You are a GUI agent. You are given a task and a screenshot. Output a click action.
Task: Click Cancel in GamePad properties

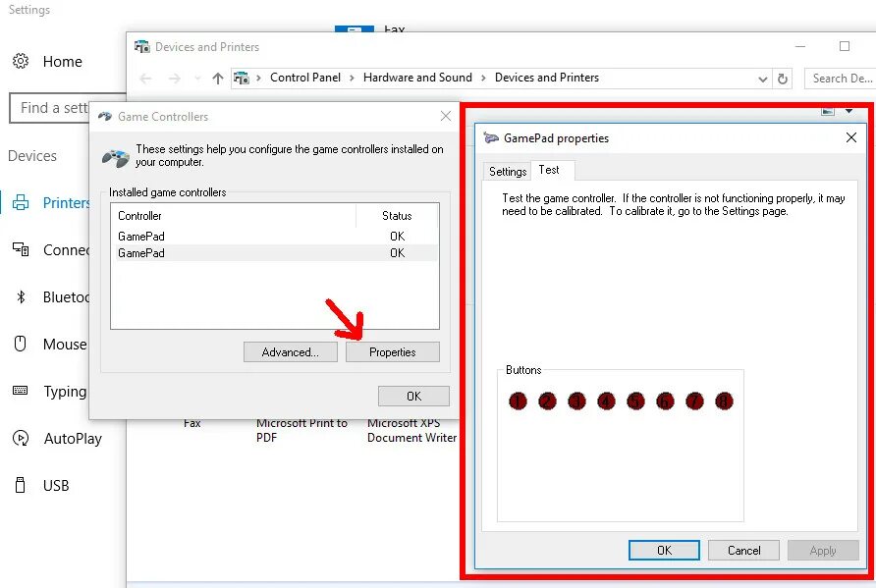(x=743, y=550)
